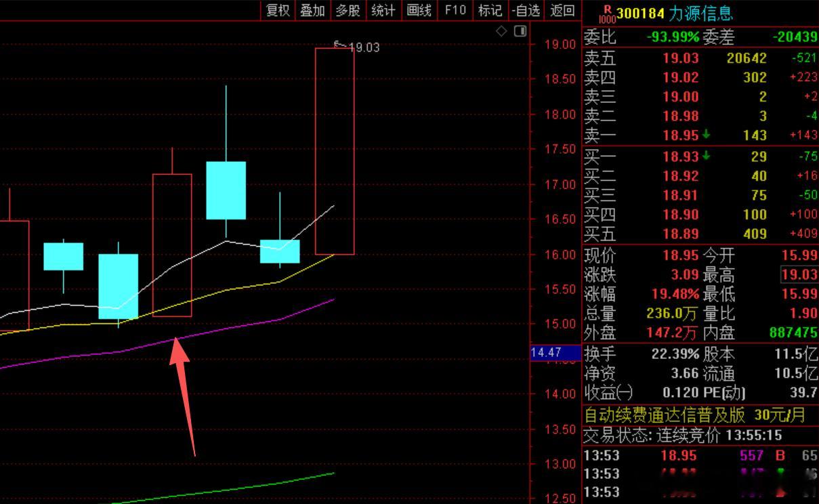Click the 外盘 value 147.2万
This screenshot has height=504, width=819.
coord(673,333)
